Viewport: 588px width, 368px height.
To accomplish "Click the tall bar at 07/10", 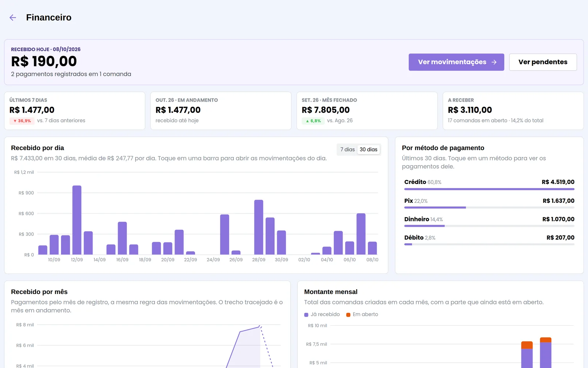I will pyautogui.click(x=361, y=234).
